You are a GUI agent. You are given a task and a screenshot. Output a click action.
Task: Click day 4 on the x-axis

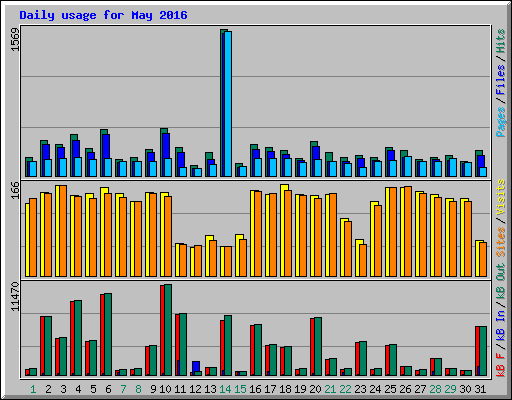click(x=78, y=389)
